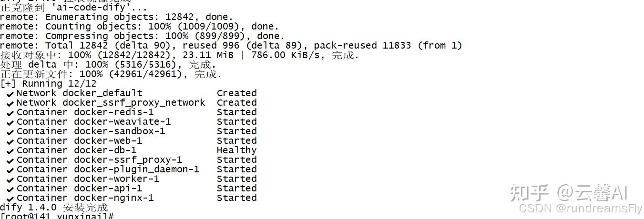The image size is (644, 219).
Task: Click the checkmark next to docker-redis-1 container
Action: 10,113
